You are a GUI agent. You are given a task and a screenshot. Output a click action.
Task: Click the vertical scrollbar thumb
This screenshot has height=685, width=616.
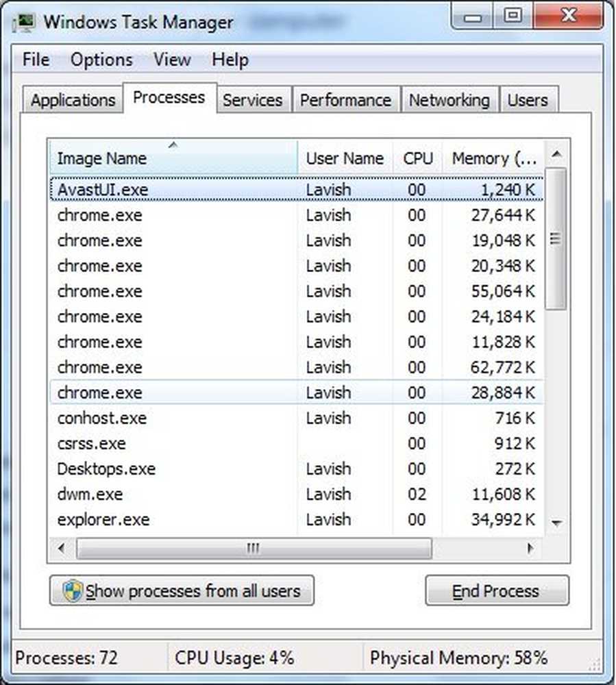pos(556,239)
